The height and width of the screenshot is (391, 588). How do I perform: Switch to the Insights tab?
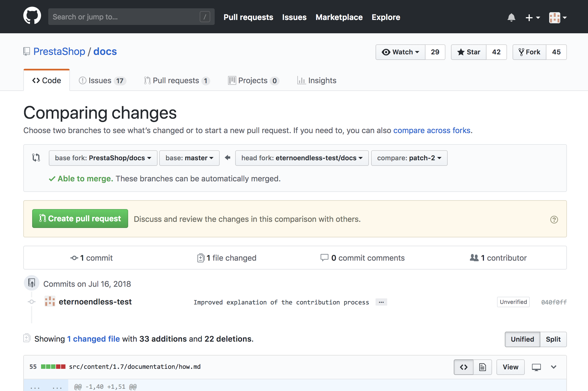317,80
